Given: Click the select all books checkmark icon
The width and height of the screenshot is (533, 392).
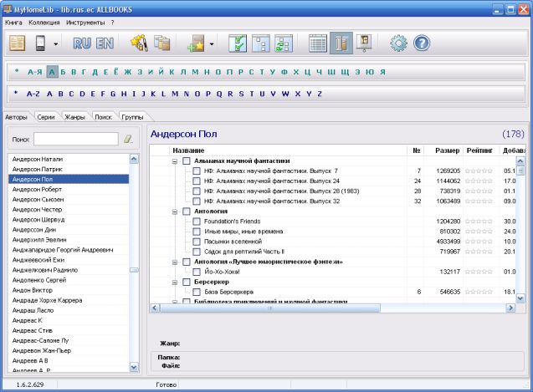Looking at the screenshot, I should (238, 43).
